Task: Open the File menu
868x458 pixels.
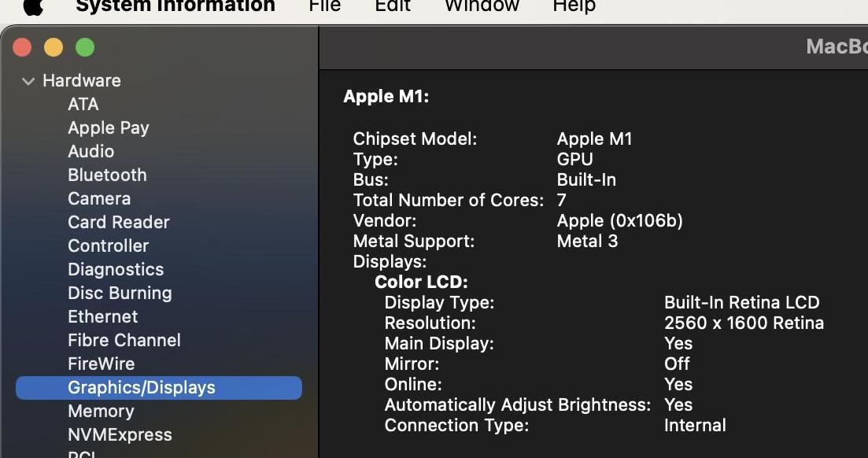Action: coord(324,6)
